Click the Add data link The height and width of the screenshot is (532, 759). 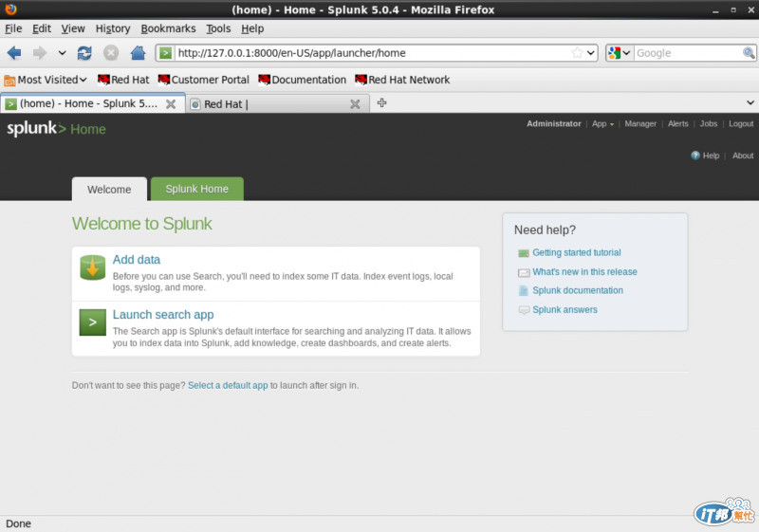(x=137, y=260)
